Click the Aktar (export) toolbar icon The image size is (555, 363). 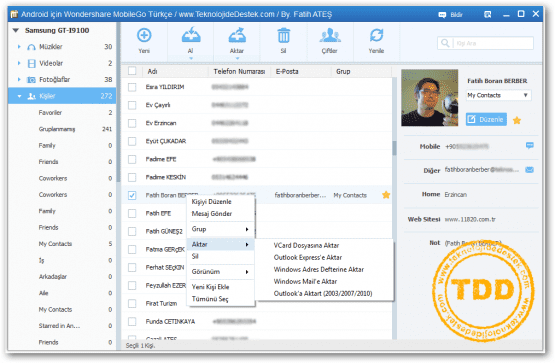coord(237,35)
